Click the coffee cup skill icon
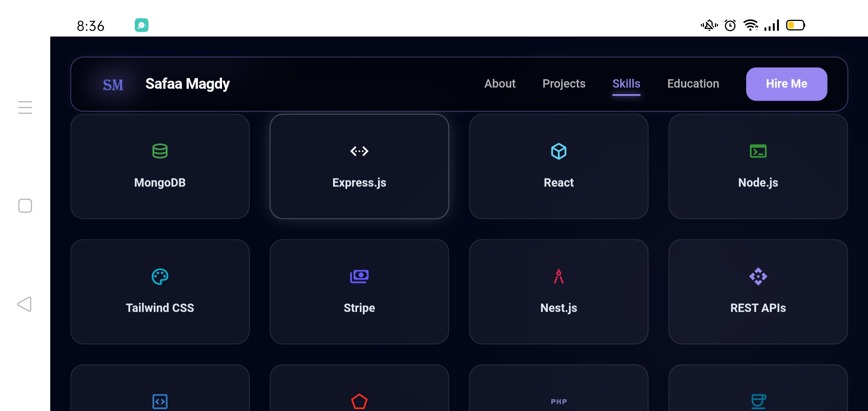The image size is (868, 411). 758,401
